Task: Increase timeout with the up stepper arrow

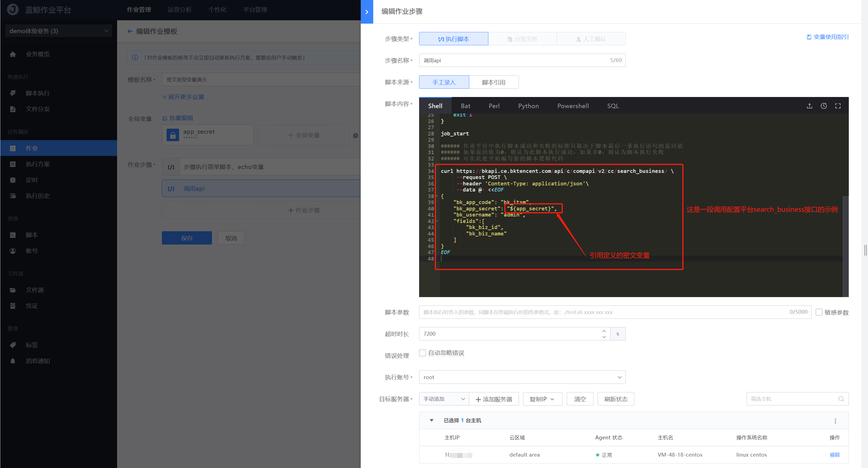Action: point(604,331)
